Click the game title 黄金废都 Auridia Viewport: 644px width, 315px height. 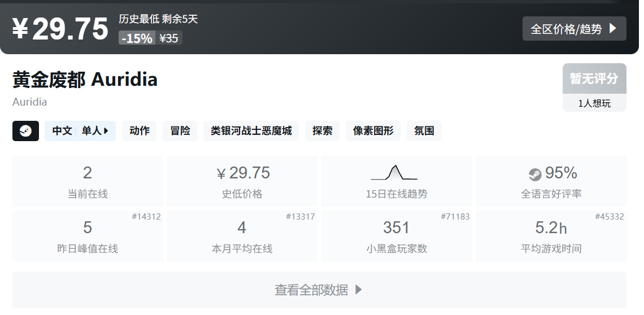coord(85,79)
